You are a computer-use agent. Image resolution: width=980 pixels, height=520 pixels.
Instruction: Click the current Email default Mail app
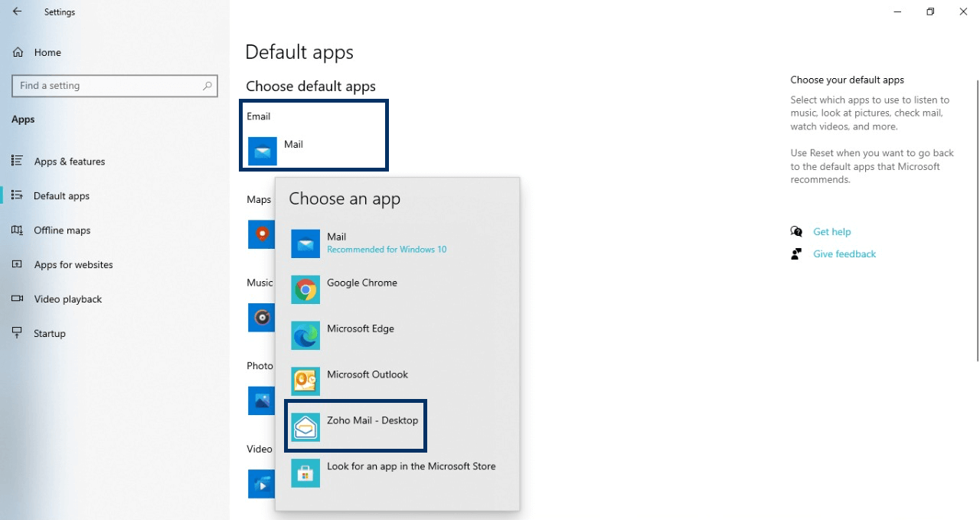pos(314,151)
